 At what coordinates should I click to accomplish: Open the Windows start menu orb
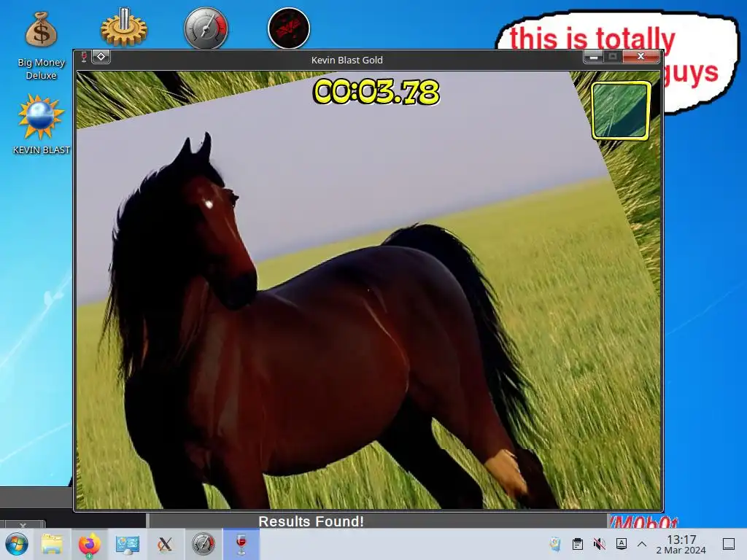point(17,544)
